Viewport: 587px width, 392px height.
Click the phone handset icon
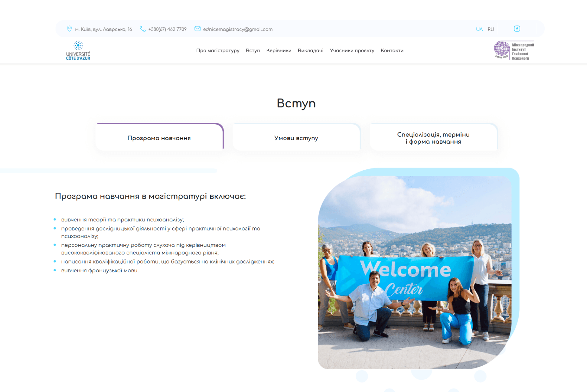[143, 29]
